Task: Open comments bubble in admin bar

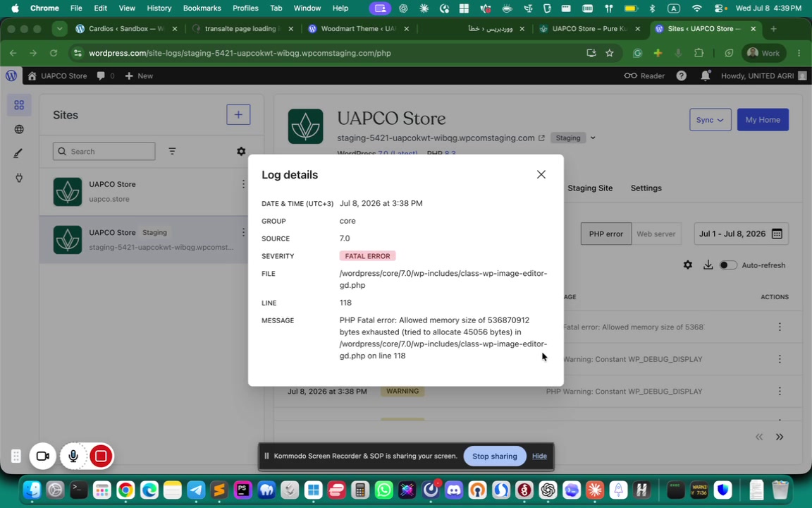Action: pyautogui.click(x=105, y=75)
